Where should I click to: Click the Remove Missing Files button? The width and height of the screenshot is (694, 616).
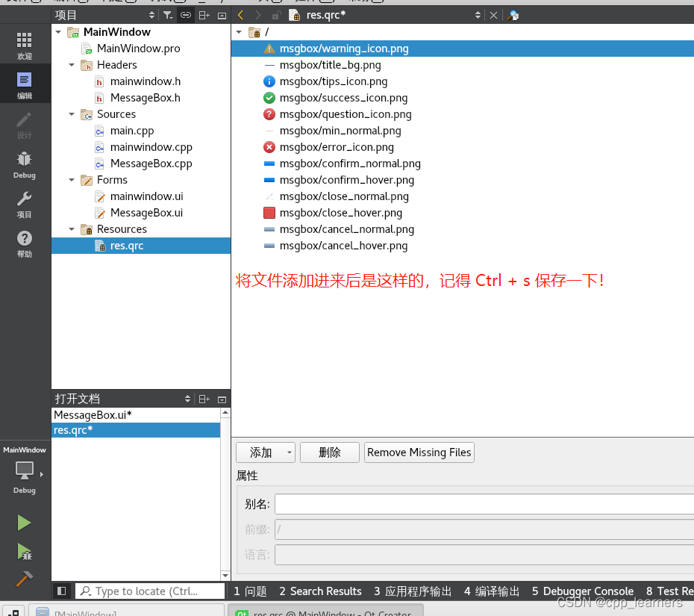pyautogui.click(x=419, y=452)
